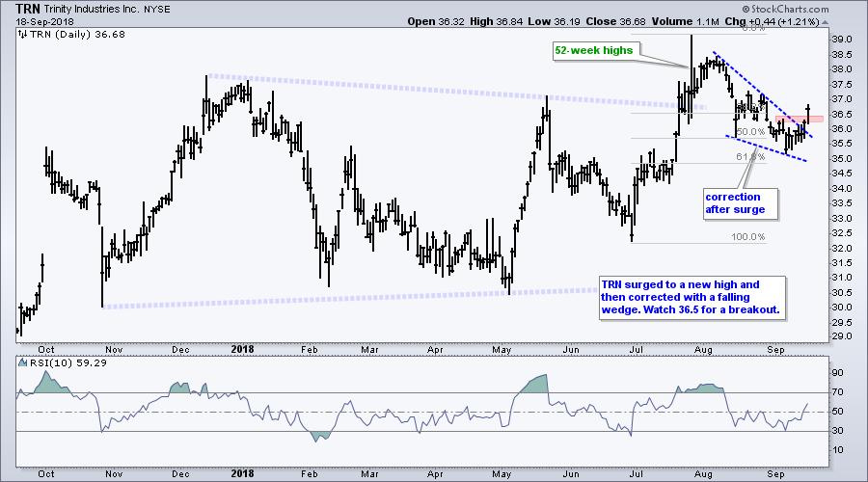Click the Close 36.68 value in header

(615, 21)
